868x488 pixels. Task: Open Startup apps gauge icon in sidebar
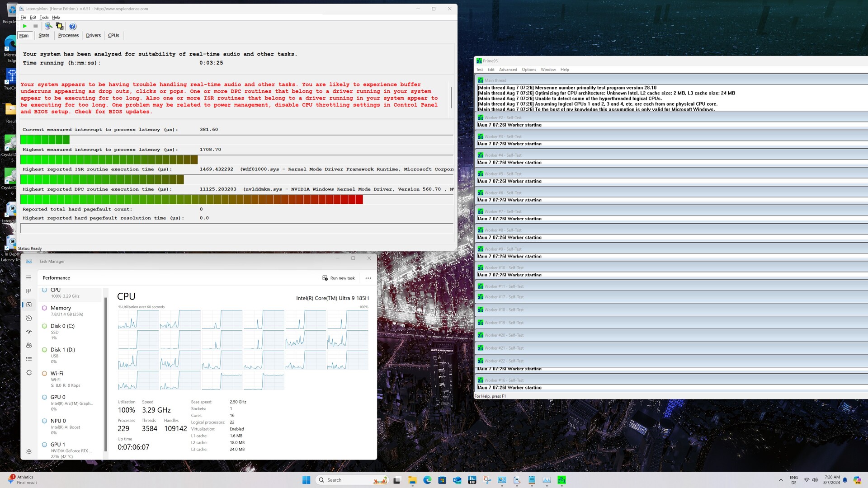pos(29,332)
